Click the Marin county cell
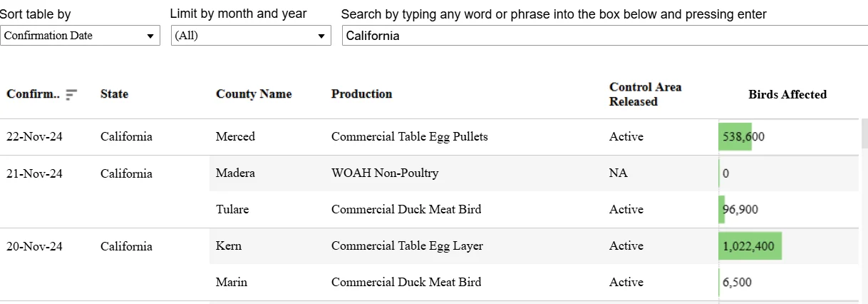Image resolution: width=868 pixels, height=304 pixels. [x=232, y=283]
